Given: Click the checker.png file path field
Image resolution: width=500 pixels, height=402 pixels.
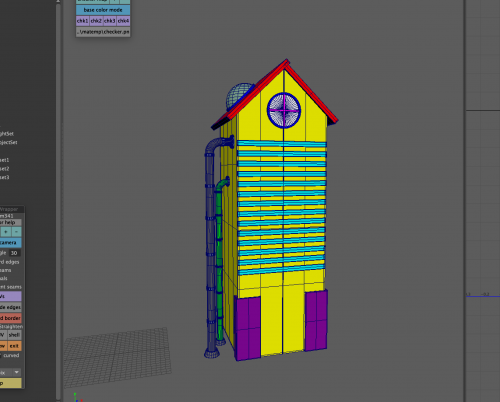Looking at the screenshot, I should [103, 32].
